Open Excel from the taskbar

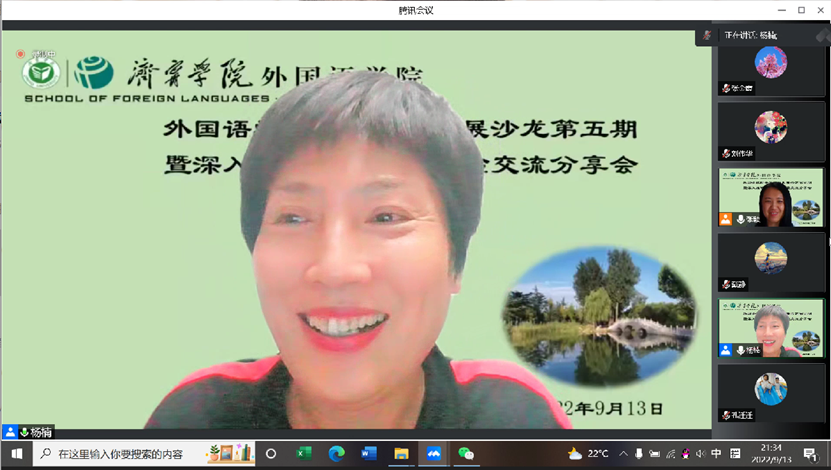pyautogui.click(x=304, y=454)
